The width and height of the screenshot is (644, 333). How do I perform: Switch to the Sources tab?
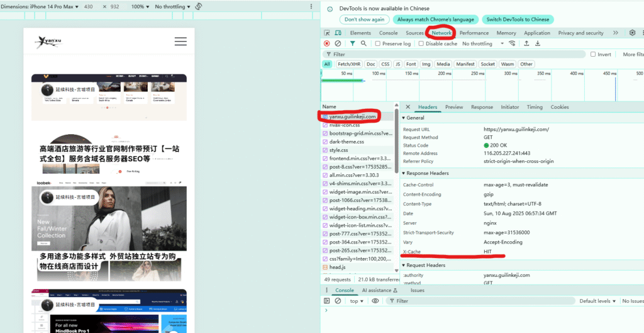click(414, 33)
